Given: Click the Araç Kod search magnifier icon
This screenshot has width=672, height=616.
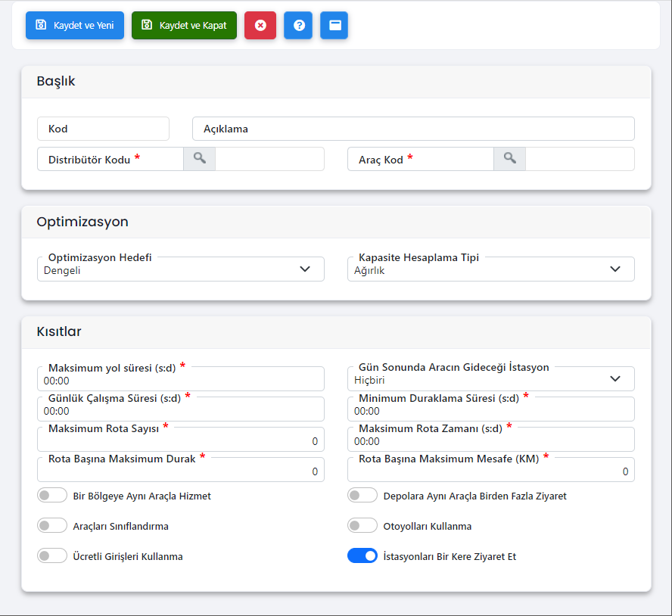Looking at the screenshot, I should click(509, 159).
